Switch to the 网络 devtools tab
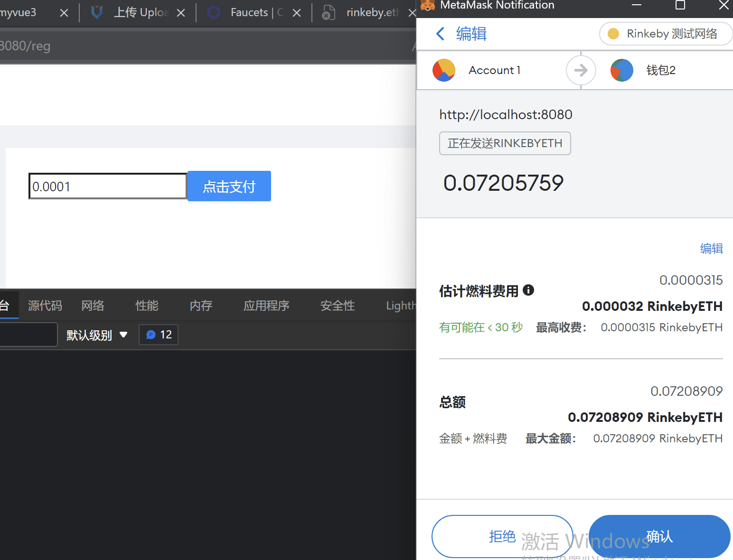The image size is (733, 560). click(93, 305)
